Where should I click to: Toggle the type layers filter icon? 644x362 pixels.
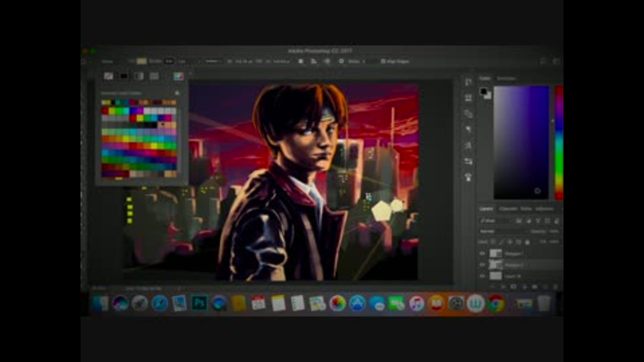pyautogui.click(x=538, y=221)
